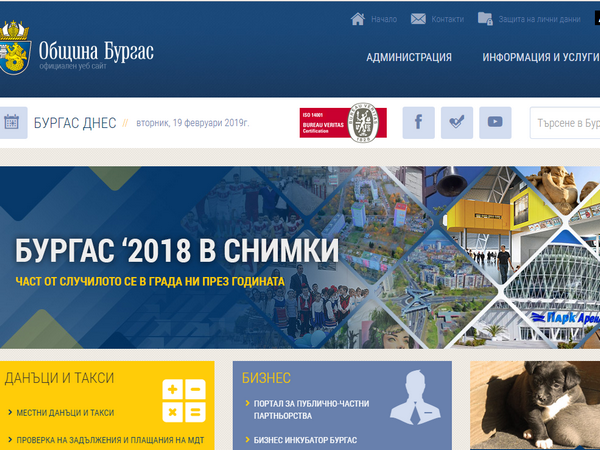Click the banner subtitle Част от случилото се
The image size is (600, 450).
tap(150, 282)
